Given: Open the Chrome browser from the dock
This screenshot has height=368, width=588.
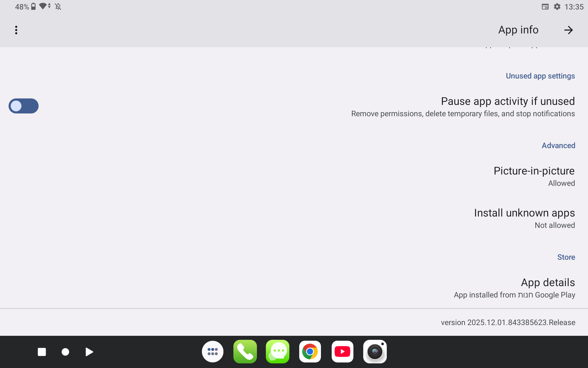Looking at the screenshot, I should [310, 351].
